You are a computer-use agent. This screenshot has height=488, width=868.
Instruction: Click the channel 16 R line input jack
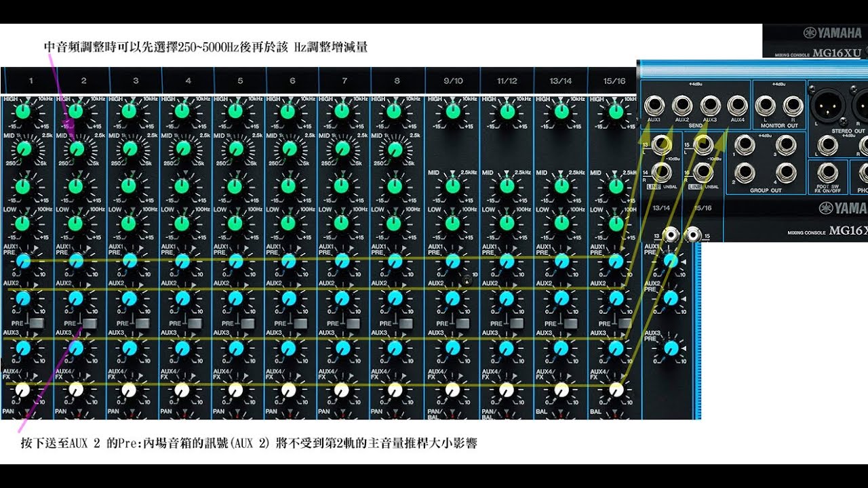coord(703,172)
